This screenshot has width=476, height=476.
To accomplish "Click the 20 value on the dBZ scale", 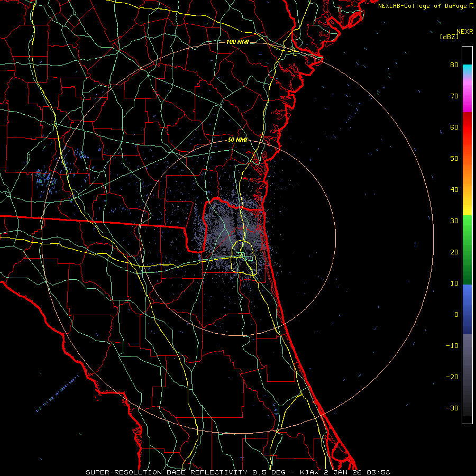I will click(454, 252).
